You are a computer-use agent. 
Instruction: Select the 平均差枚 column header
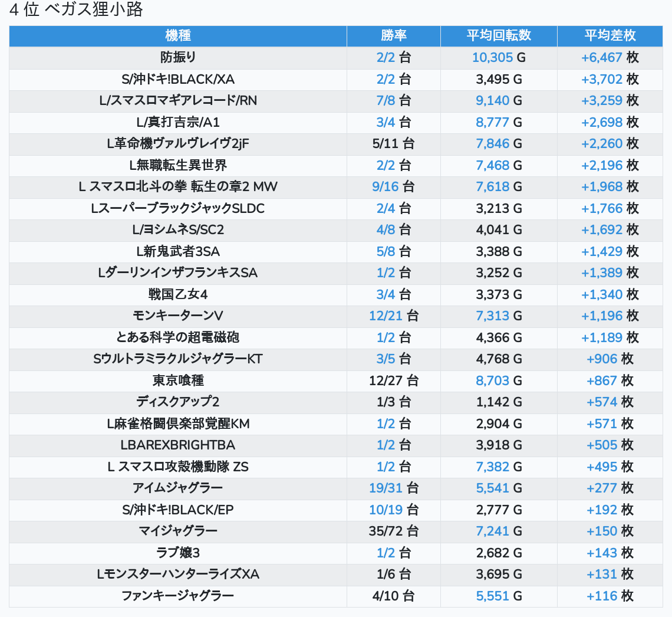[610, 35]
